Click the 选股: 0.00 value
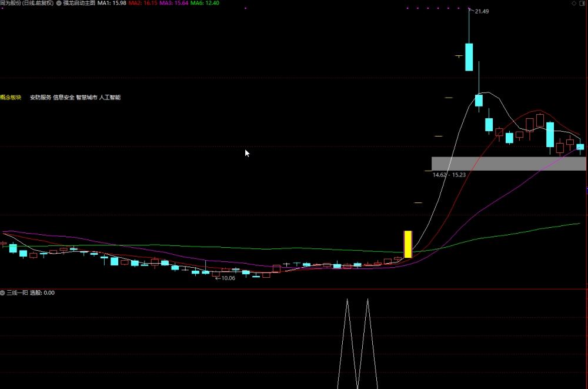The height and width of the screenshot is (389, 588). coord(42,292)
